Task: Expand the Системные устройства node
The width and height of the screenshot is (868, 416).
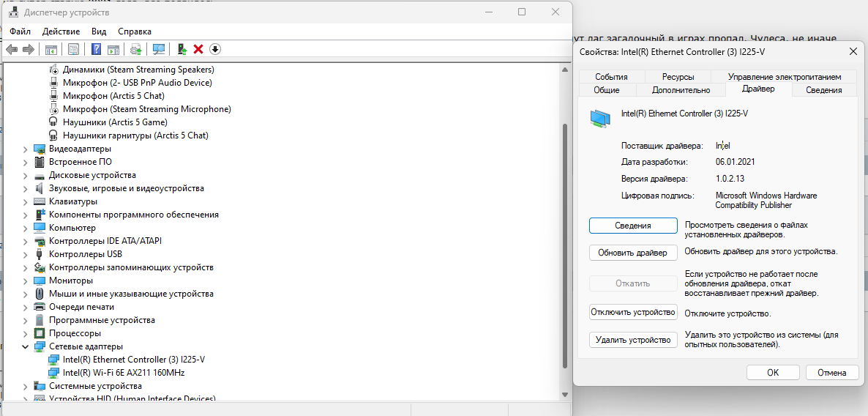Action: coord(26,386)
